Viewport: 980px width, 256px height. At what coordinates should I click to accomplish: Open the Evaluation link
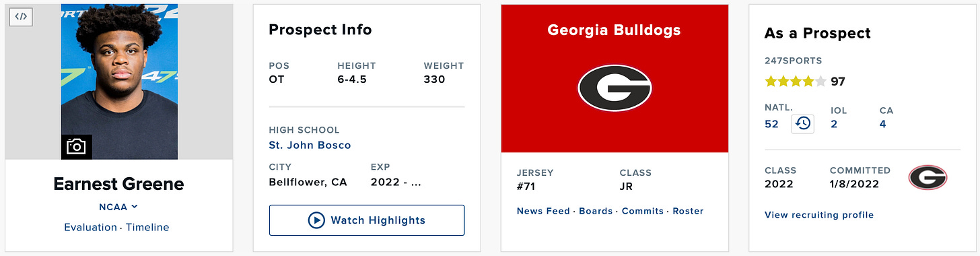click(90, 228)
